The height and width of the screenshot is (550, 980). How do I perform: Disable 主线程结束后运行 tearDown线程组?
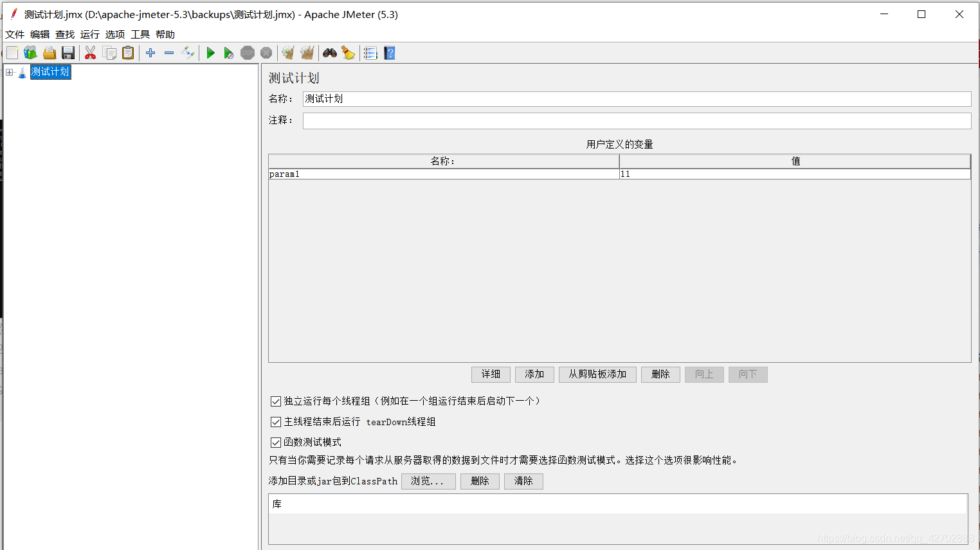276,421
